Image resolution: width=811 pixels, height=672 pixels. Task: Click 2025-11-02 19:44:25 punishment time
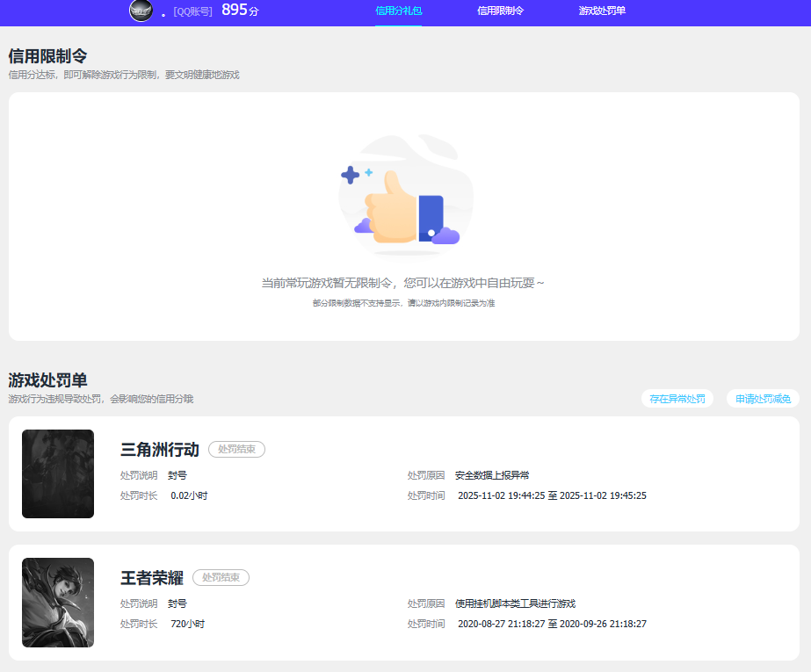[552, 495]
